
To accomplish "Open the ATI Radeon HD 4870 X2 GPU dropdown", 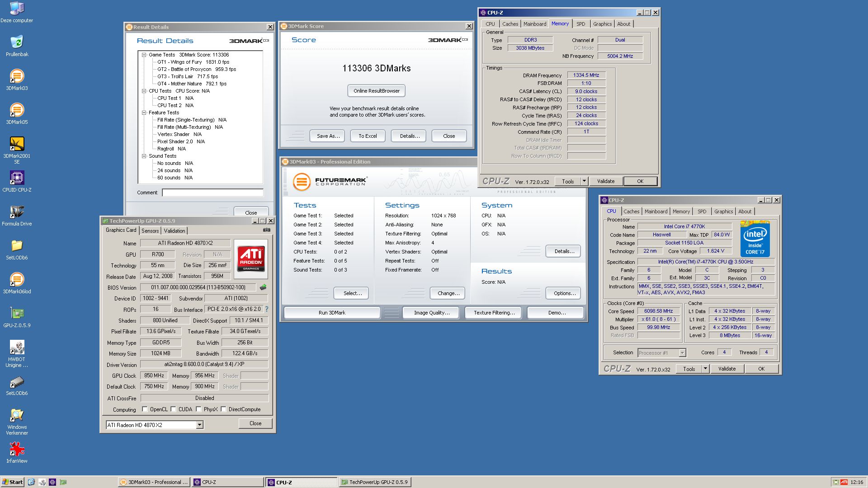I will point(199,425).
